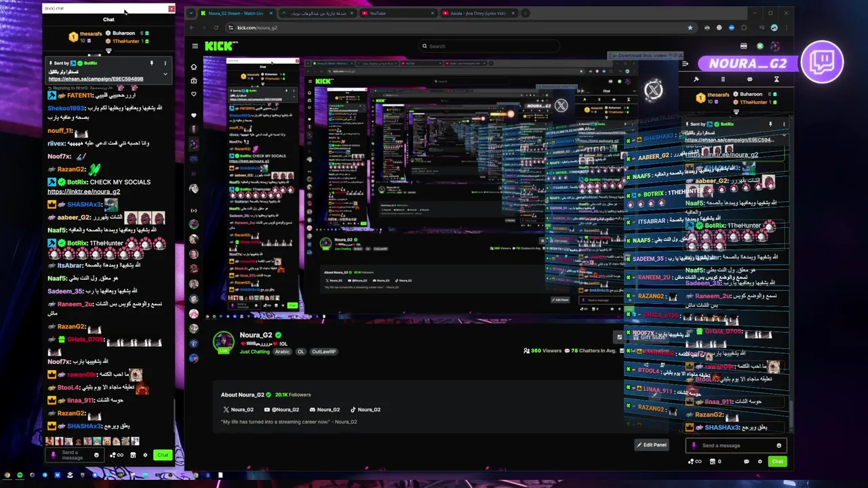The width and height of the screenshot is (868, 488).
Task: Click gift icon below popout chat input
Action: [133, 455]
